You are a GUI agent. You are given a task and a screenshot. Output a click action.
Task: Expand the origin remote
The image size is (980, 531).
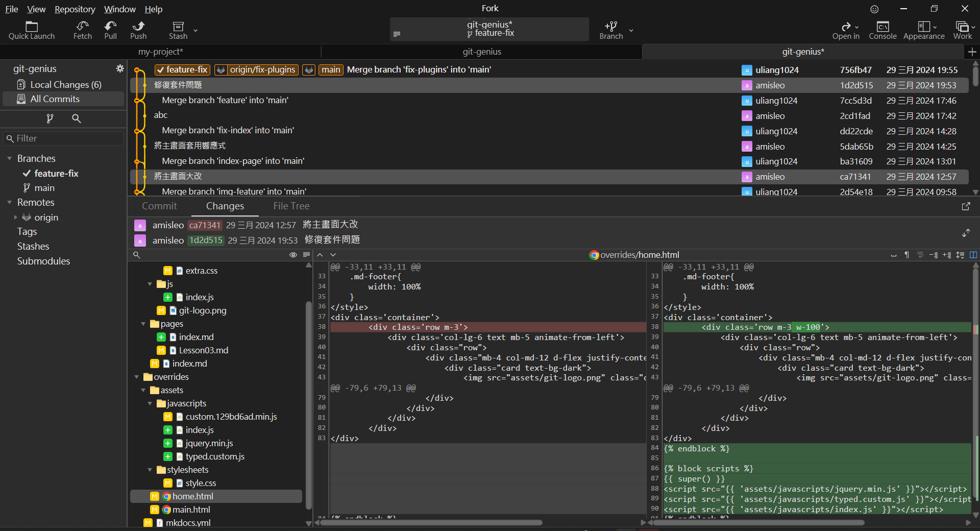coord(16,218)
